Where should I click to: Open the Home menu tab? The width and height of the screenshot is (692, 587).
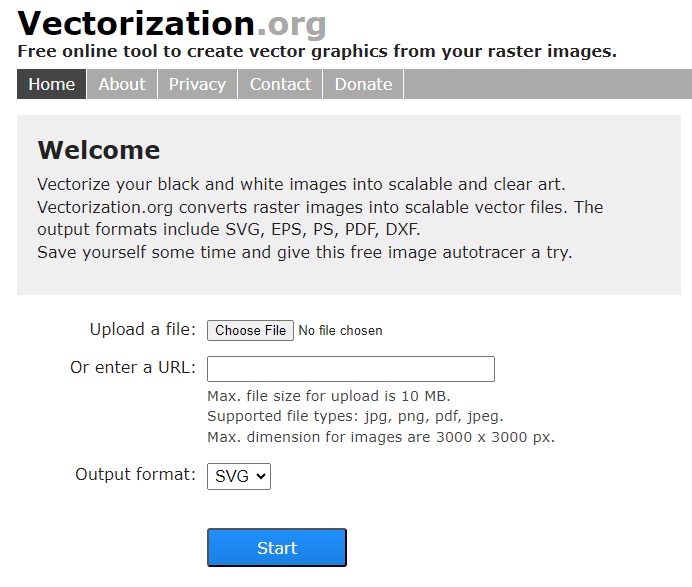click(52, 84)
